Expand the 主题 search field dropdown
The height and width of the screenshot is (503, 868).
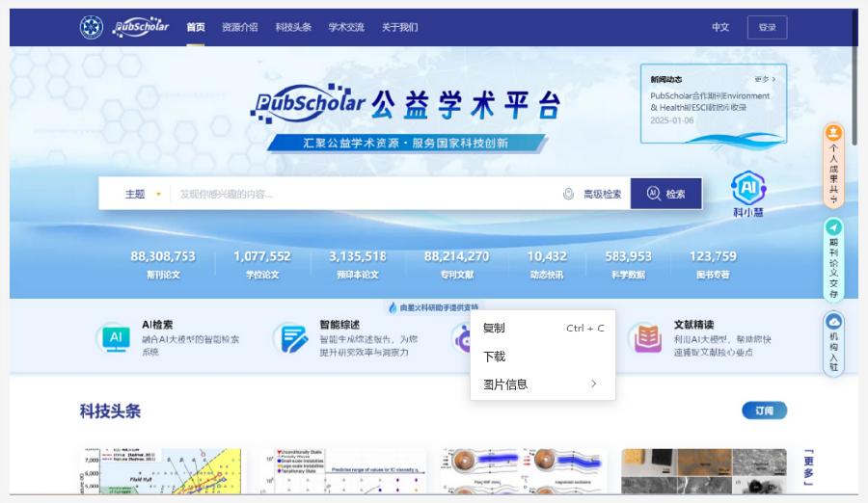point(143,194)
